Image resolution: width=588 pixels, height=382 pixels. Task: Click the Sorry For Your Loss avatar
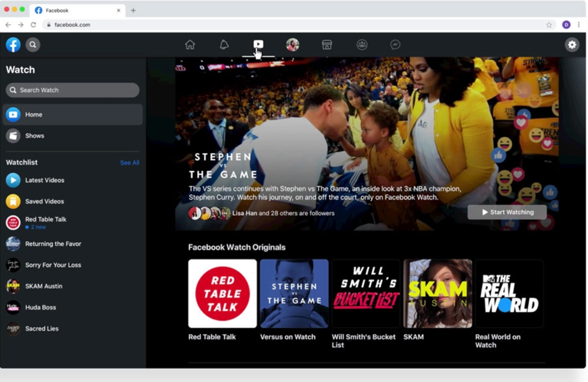[x=13, y=265]
